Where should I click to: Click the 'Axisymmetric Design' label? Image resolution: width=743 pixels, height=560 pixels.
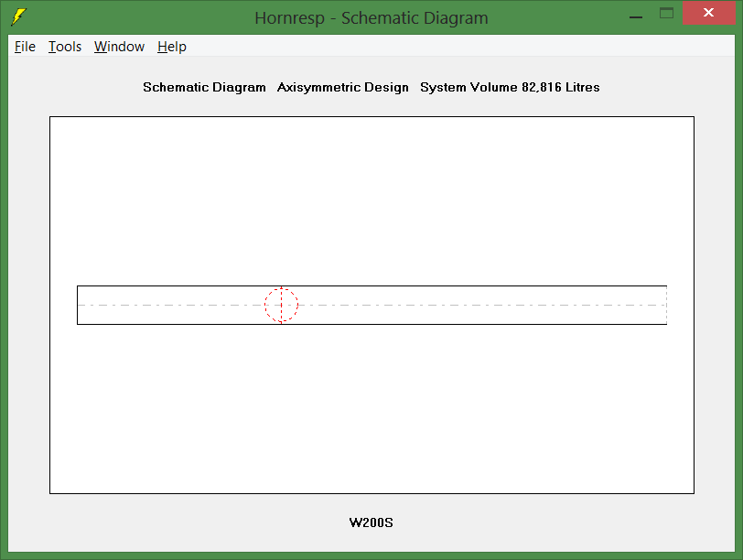coord(342,87)
